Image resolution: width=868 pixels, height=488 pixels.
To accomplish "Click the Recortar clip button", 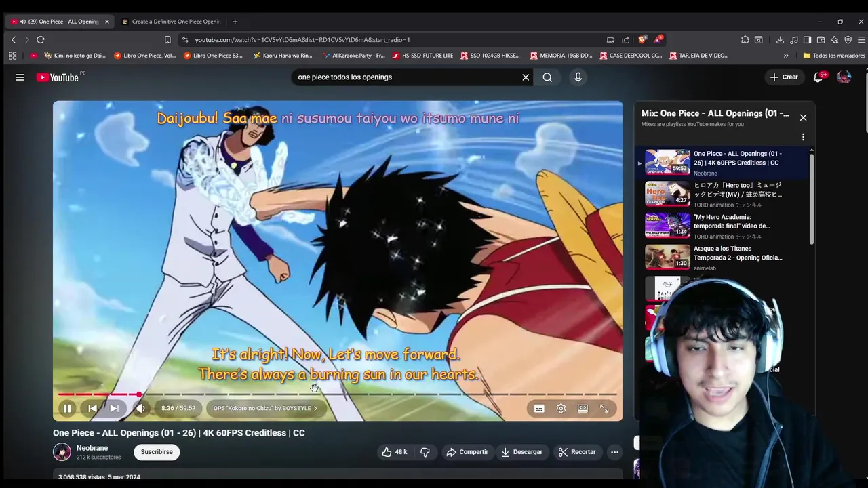I will (x=577, y=452).
